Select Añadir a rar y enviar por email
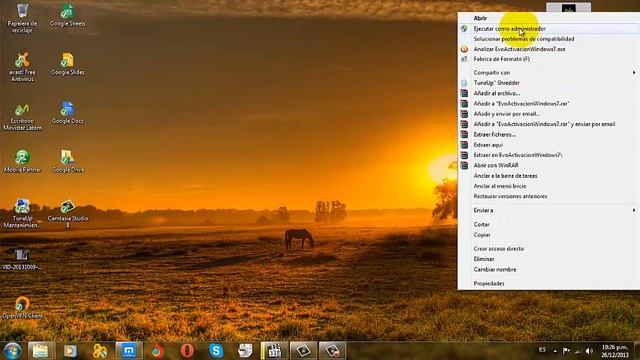Screen dimensions: 640x360 [x=548, y=124]
